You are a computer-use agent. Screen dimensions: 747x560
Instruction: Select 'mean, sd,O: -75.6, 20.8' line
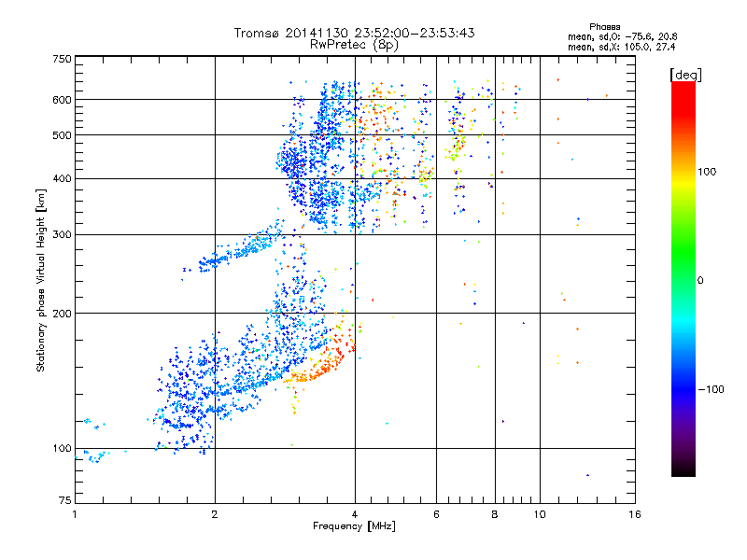pyautogui.click(x=622, y=36)
